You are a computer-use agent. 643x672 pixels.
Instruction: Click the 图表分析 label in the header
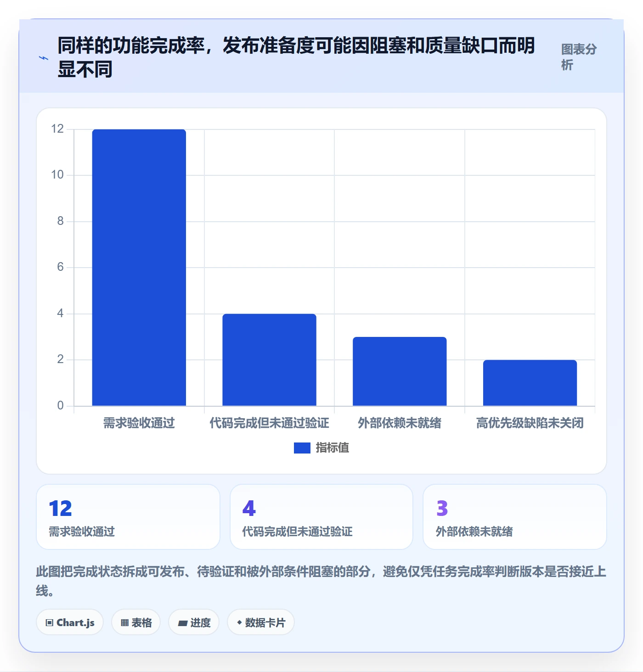[x=579, y=57]
